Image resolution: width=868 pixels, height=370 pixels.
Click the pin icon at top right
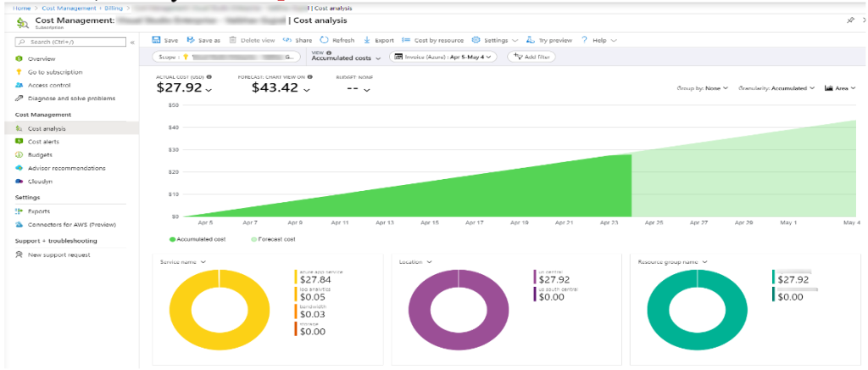(851, 20)
